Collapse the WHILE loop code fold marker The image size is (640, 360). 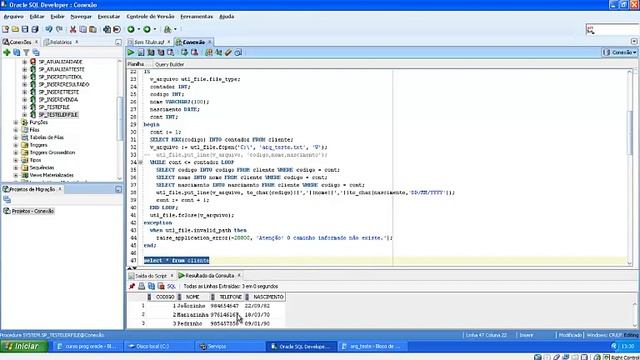coord(141,162)
